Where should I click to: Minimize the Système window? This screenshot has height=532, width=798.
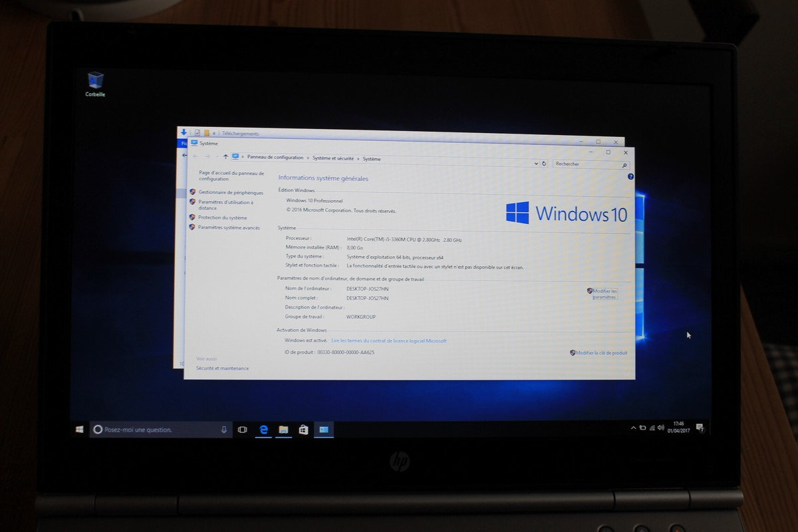click(590, 152)
